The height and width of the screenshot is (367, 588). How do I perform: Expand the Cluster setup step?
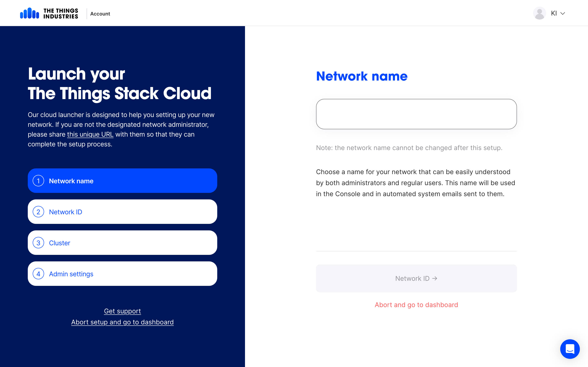click(122, 242)
